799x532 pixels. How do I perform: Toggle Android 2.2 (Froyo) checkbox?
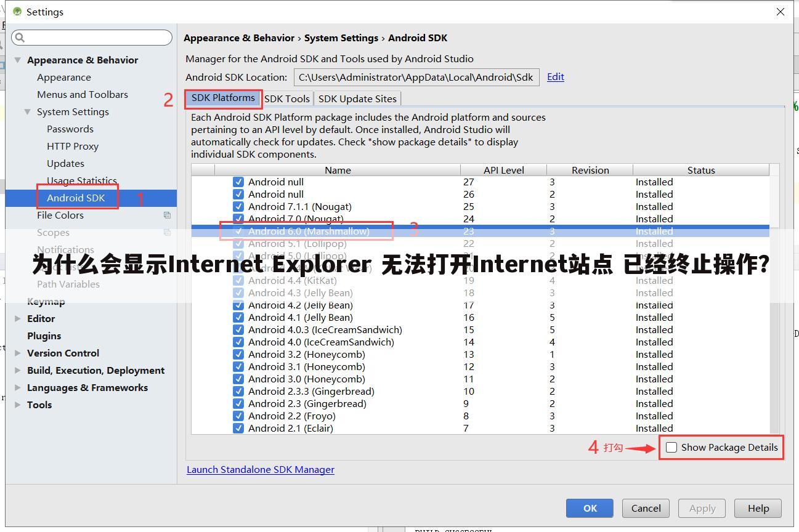tap(238, 416)
